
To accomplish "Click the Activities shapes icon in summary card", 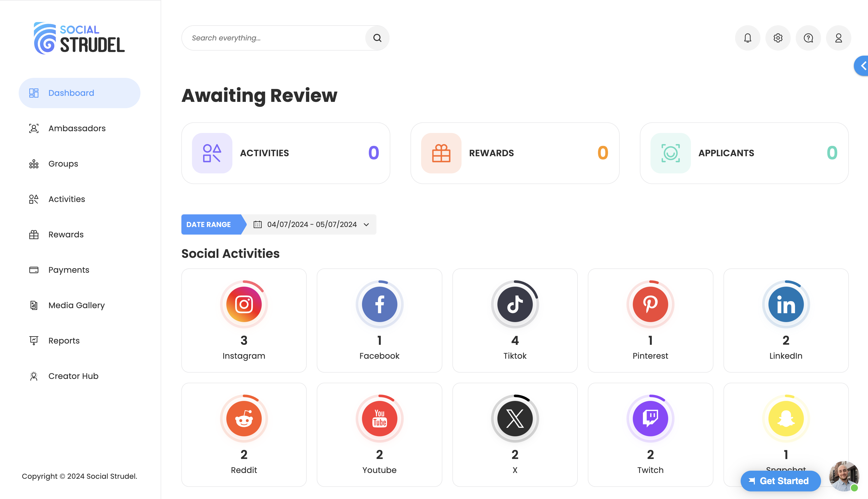I will coord(212,153).
